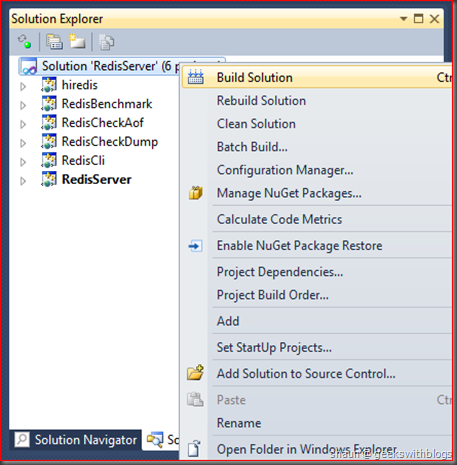Click the Add Solution to Source Control folder icon
Viewport: 457px width, 465px height.
[195, 372]
